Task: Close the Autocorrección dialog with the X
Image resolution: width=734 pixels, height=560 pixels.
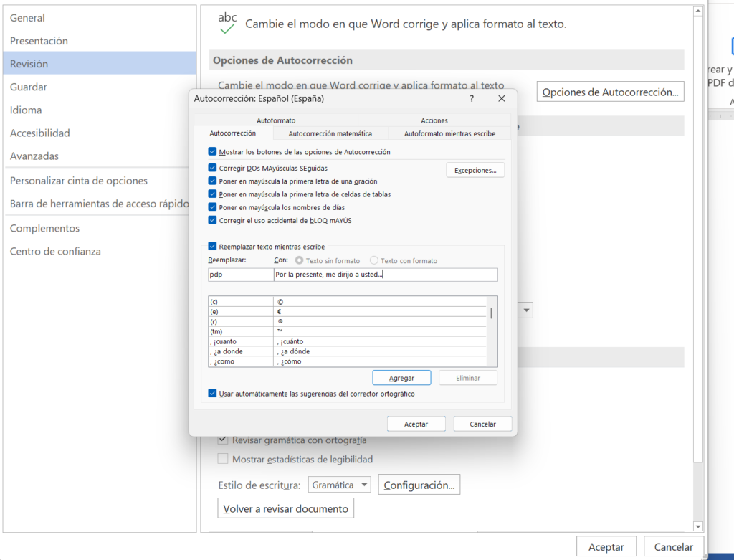Action: coord(502,99)
